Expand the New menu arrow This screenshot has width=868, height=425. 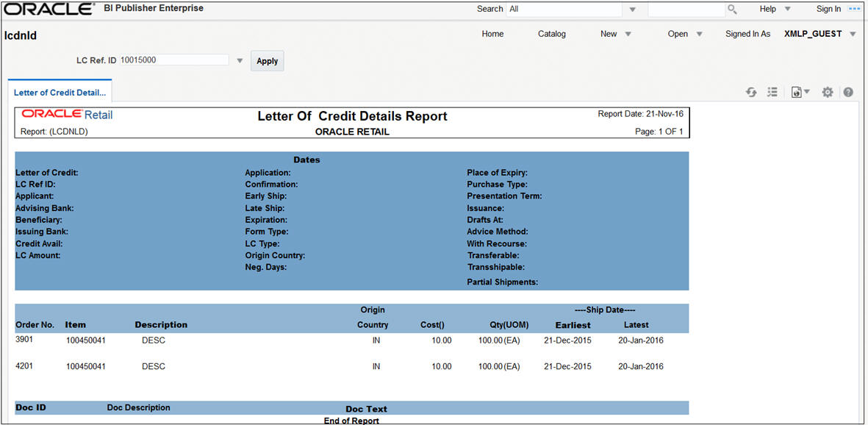pyautogui.click(x=628, y=35)
